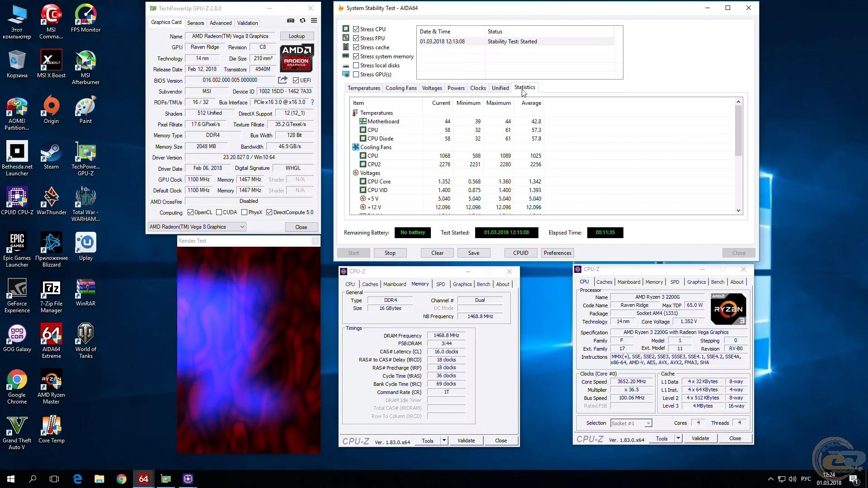Click Clear button in AIDA64
The height and width of the screenshot is (488, 868).
pyautogui.click(x=437, y=253)
